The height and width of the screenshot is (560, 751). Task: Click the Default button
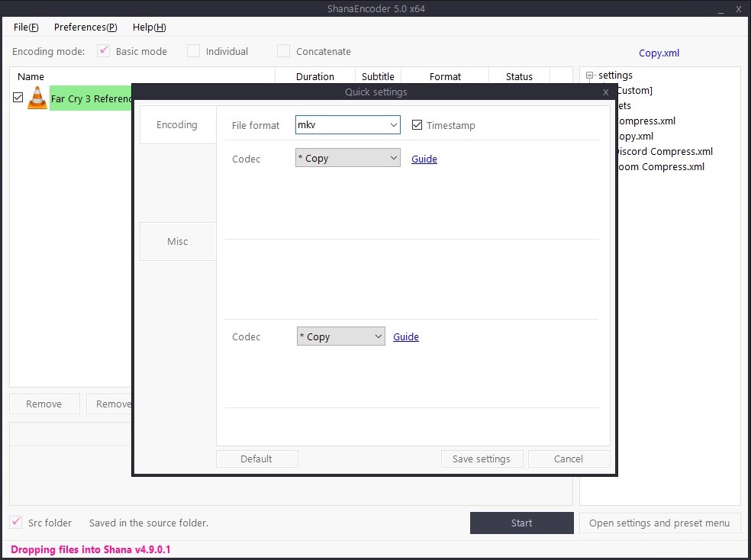pyautogui.click(x=256, y=459)
